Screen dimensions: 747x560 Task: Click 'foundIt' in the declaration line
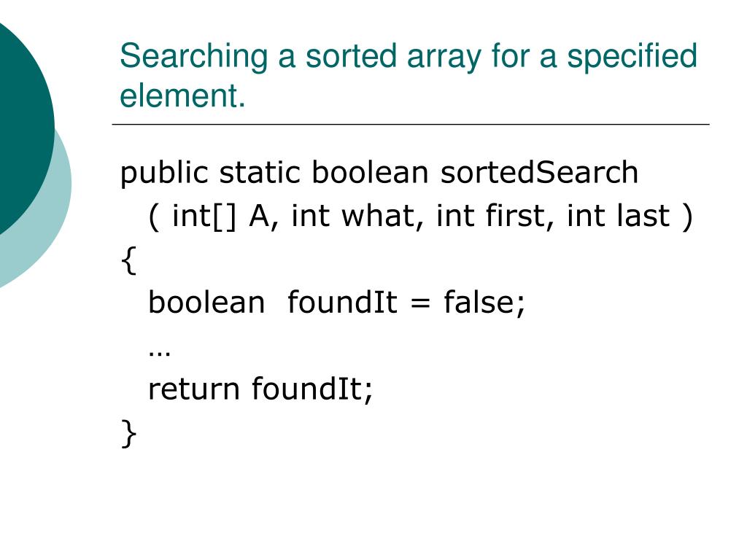point(342,303)
